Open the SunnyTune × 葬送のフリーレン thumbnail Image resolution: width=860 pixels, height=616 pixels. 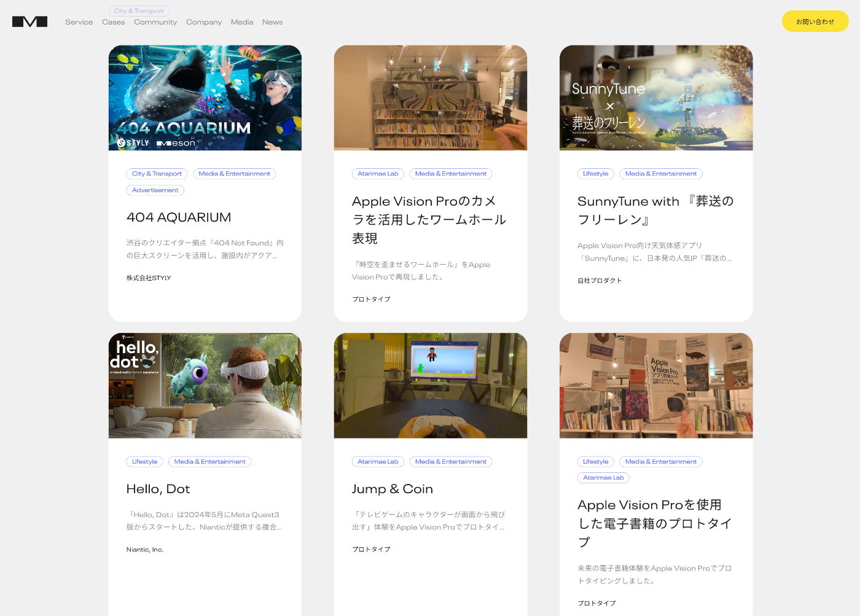(656, 98)
